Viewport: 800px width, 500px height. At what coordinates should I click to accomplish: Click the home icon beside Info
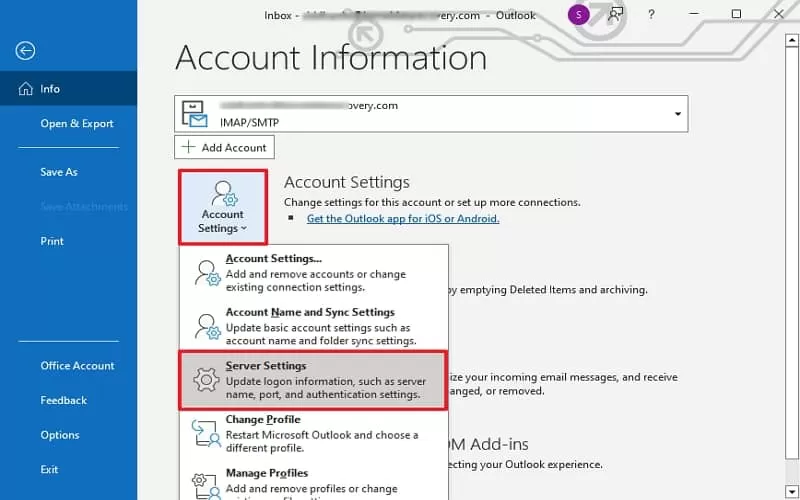[26, 89]
